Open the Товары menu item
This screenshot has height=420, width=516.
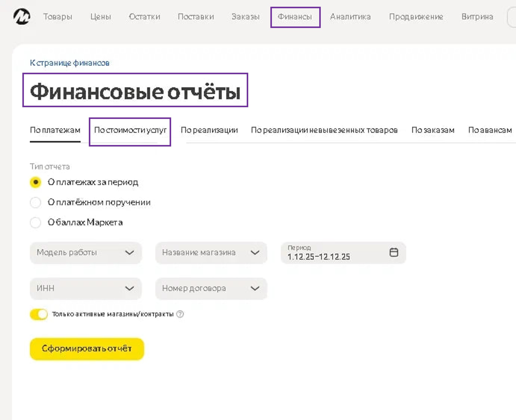[58, 17]
